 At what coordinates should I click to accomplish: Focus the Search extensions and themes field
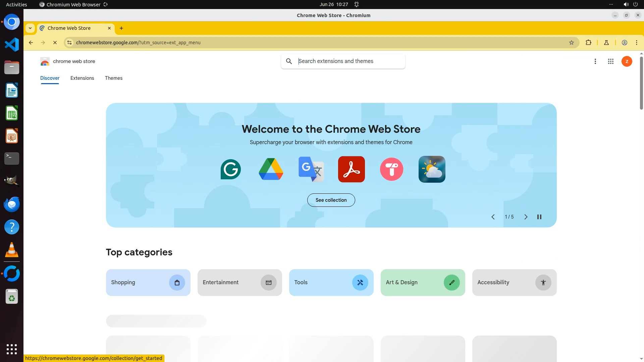pyautogui.click(x=349, y=61)
